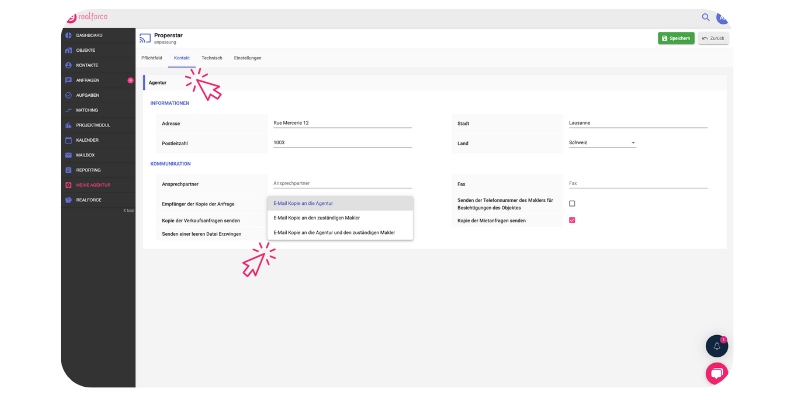Click the Kopie der Verkaufsanfragen senden label

pos(201,221)
